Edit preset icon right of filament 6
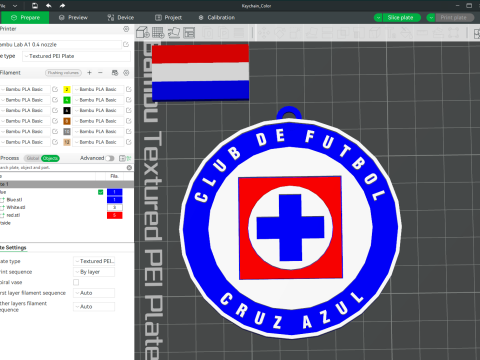Image resolution: width=480 pixels, height=360 pixels. [x=129, y=110]
